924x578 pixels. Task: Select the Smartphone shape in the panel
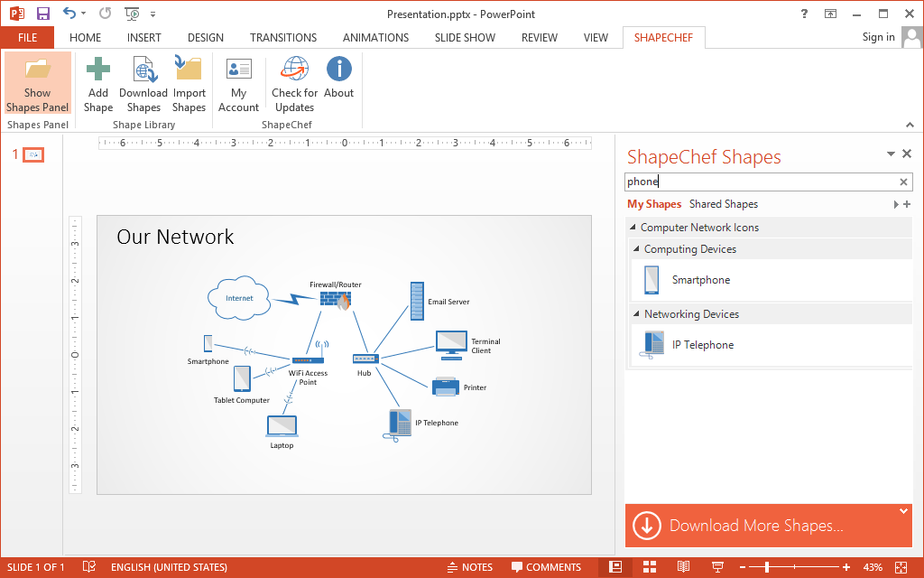tap(770, 280)
